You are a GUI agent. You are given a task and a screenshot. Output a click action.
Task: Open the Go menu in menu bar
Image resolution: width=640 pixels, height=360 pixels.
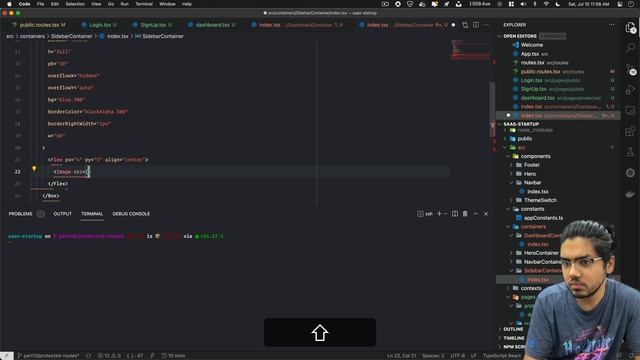pyautogui.click(x=111, y=4)
